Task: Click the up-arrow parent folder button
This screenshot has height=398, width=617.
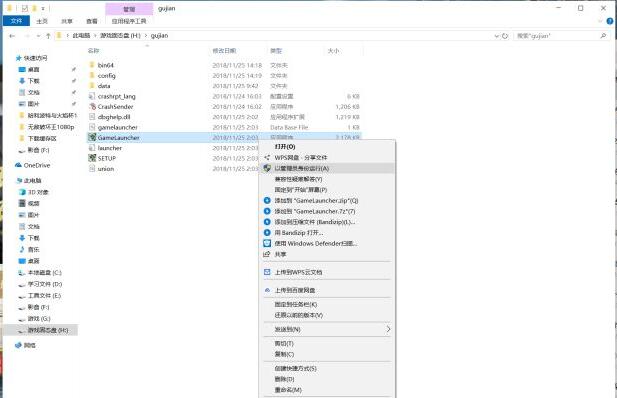Action: [48, 36]
